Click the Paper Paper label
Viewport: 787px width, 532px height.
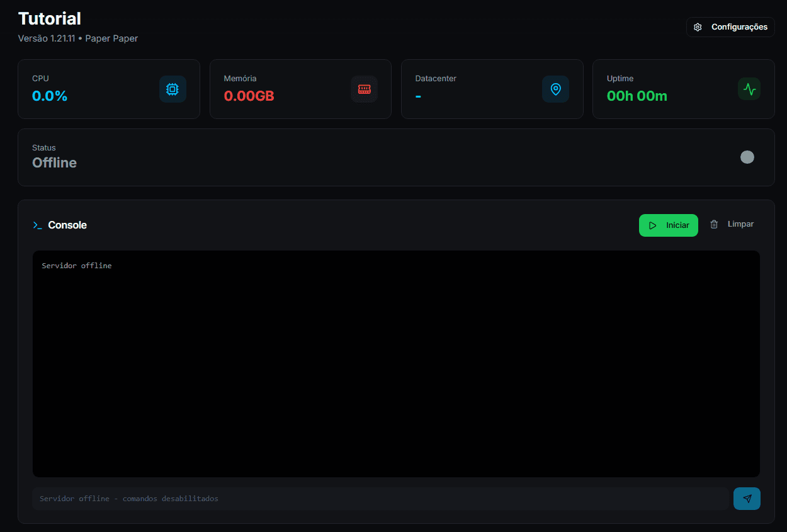click(x=111, y=38)
